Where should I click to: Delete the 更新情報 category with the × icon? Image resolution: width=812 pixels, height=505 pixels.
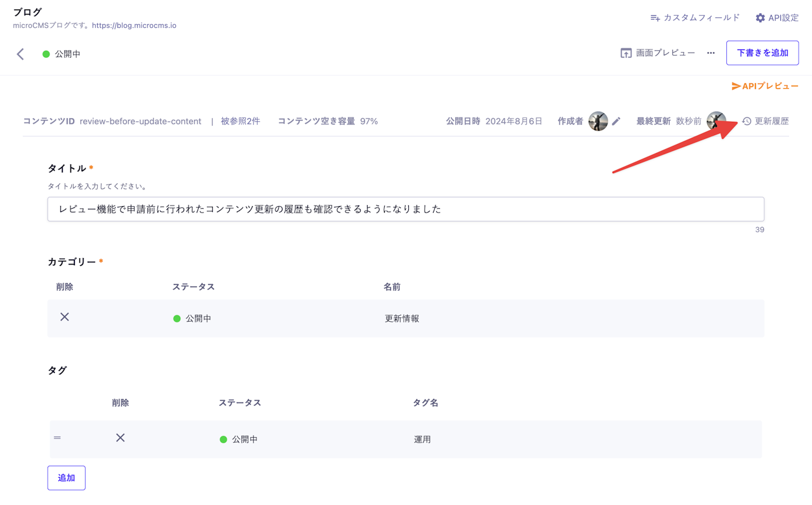[64, 317]
